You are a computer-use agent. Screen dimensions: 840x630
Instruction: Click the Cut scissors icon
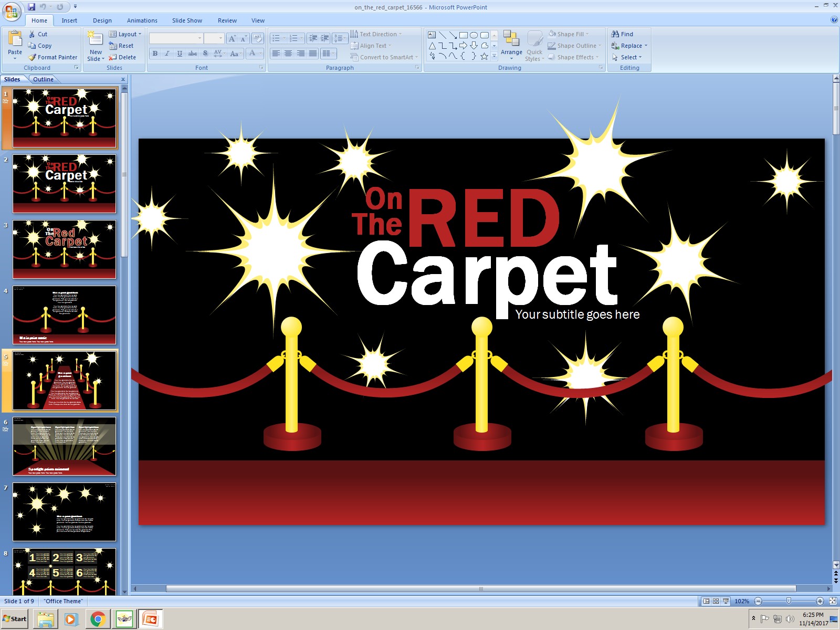pos(32,34)
